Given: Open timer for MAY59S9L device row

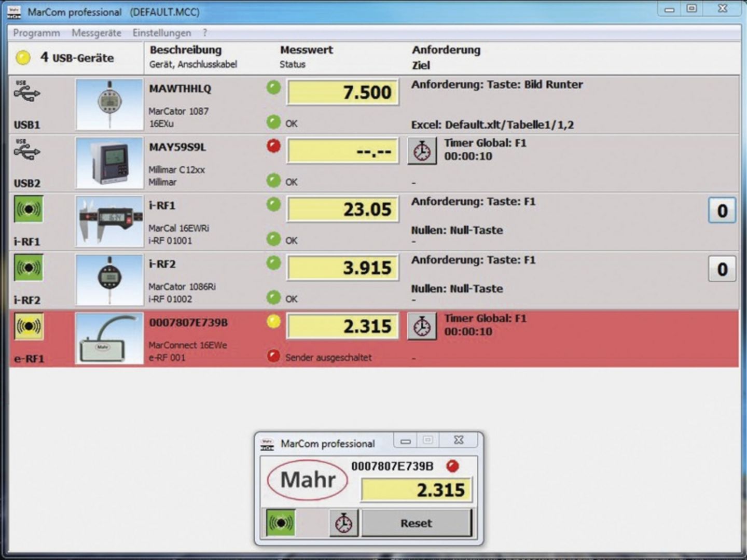Looking at the screenshot, I should 422,151.
